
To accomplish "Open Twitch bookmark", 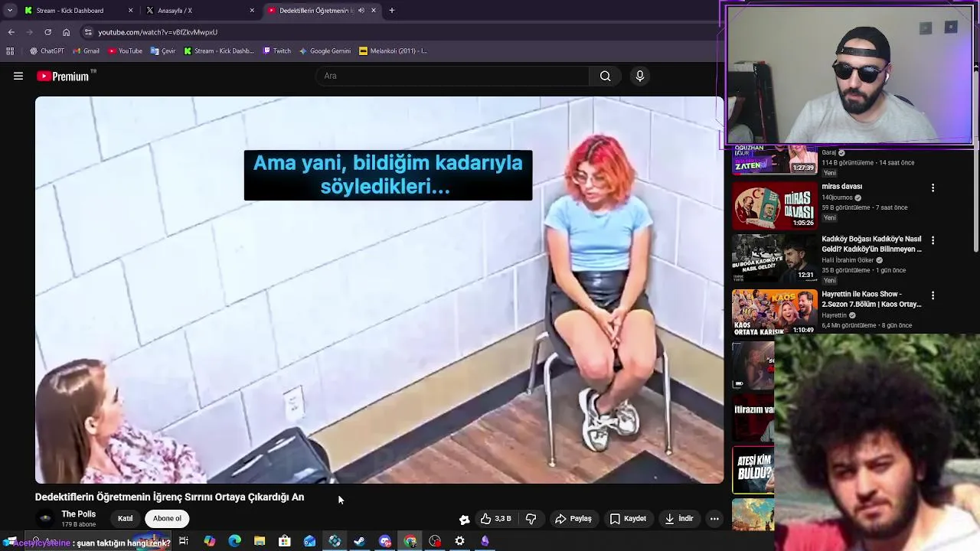I will coord(277,51).
